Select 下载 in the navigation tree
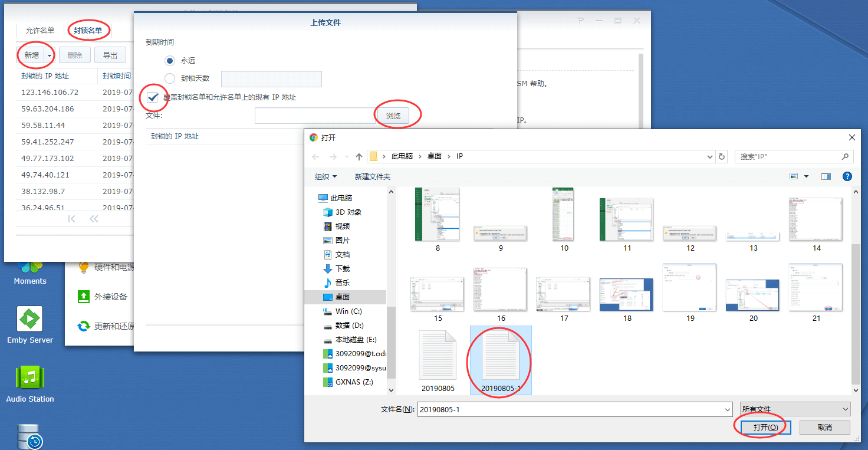The width and height of the screenshot is (868, 450). [x=342, y=269]
